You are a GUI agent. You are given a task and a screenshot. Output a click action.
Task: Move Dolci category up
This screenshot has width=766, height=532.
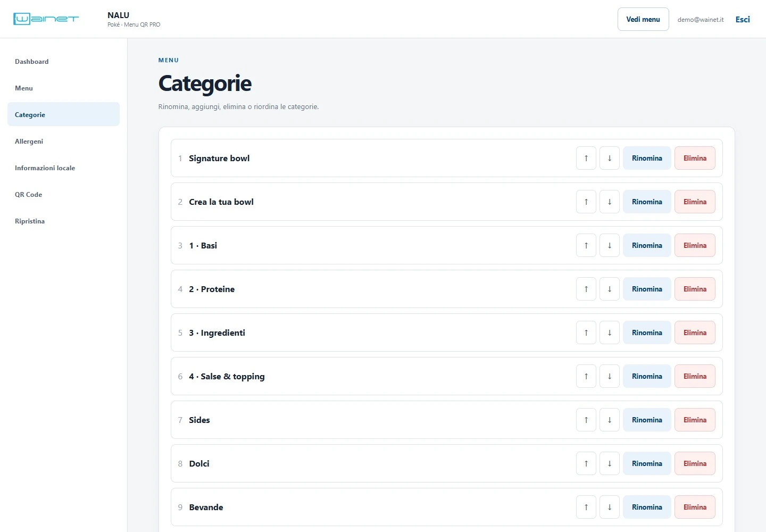click(x=586, y=463)
